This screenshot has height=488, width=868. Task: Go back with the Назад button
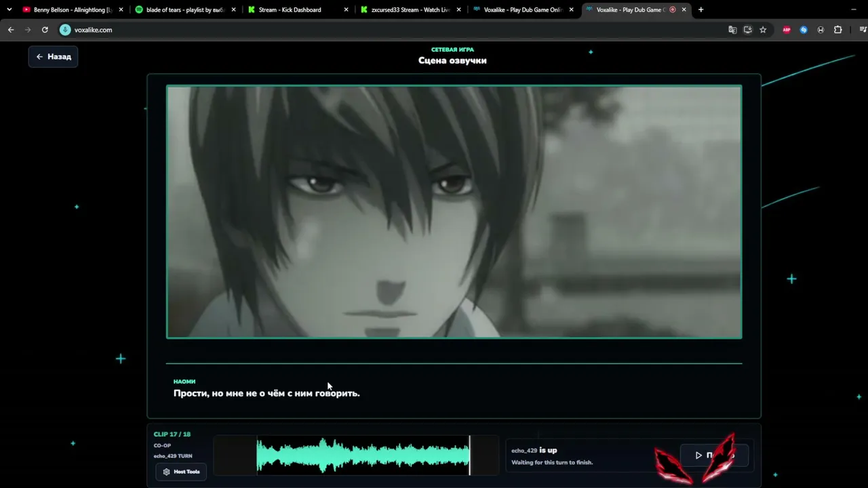coord(53,57)
